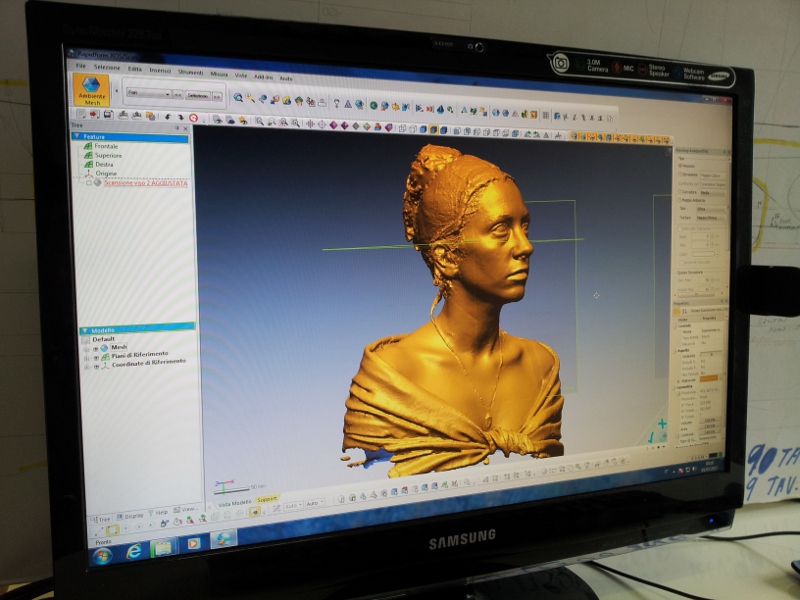Click the green checkmark to accept in the viewport

[651, 438]
